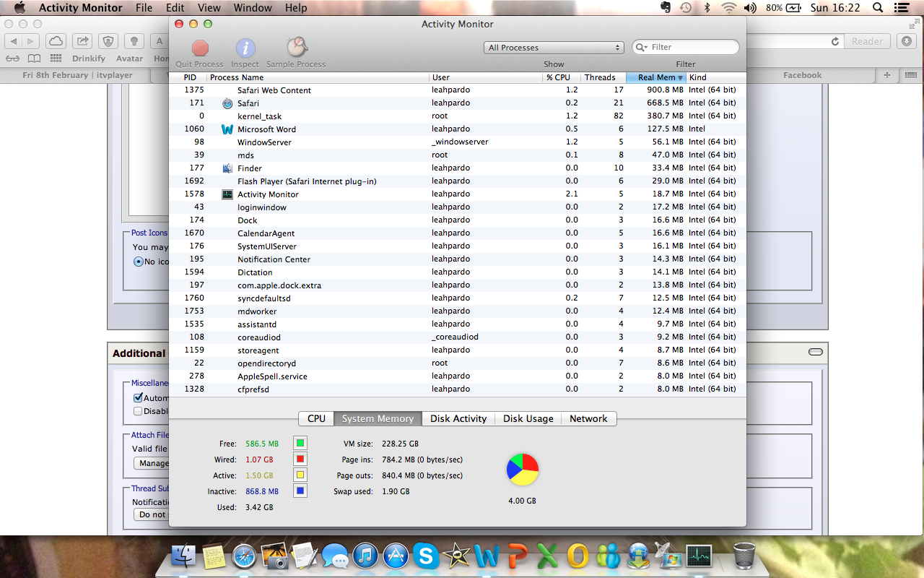Click the Sample Process icon
Screen dimensions: 924x578
pyautogui.click(x=297, y=48)
